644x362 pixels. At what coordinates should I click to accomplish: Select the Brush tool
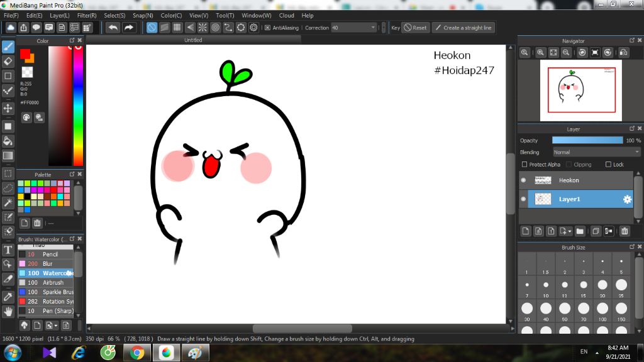click(8, 47)
